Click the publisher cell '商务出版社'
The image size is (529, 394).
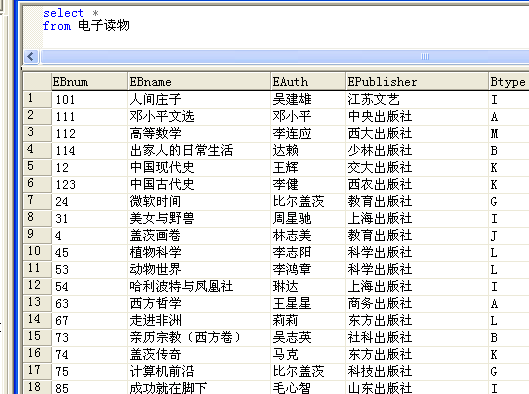click(x=417, y=304)
